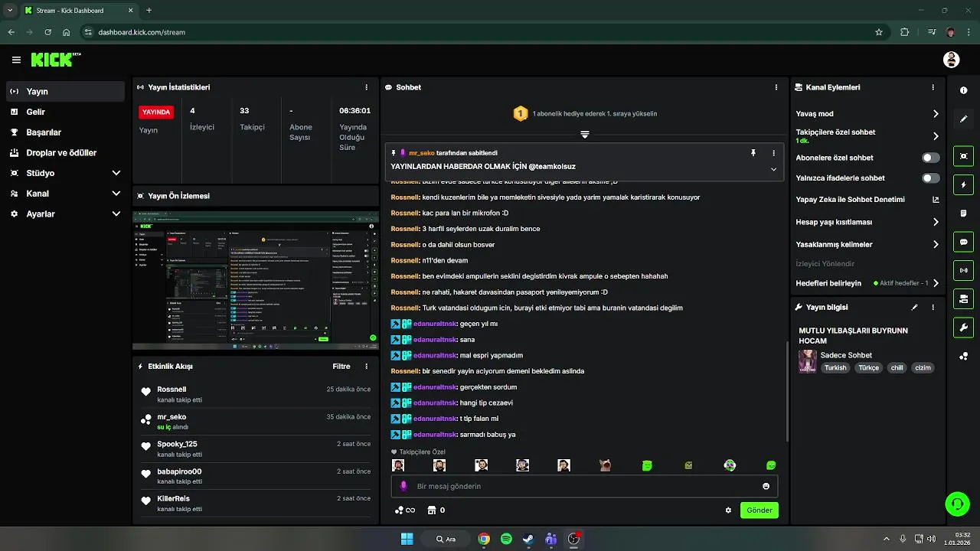The width and height of the screenshot is (980, 551).
Task: Click the Turkish tag
Action: click(x=835, y=368)
